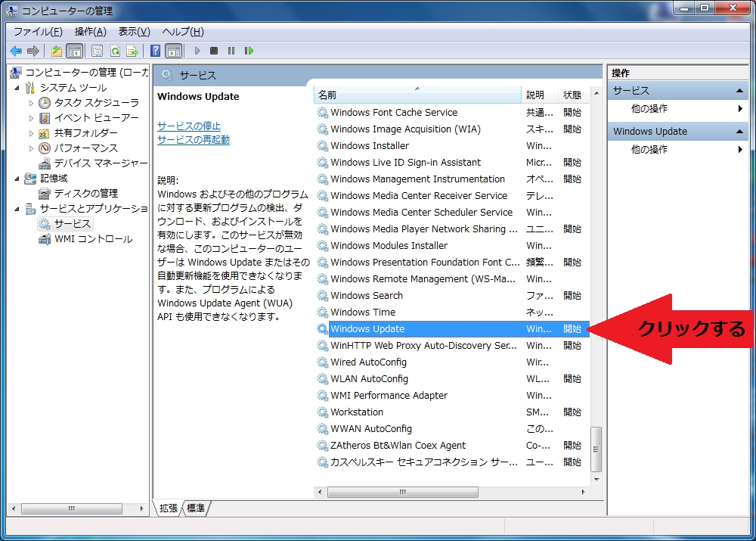Sort services by 状態 column header
The image size is (756, 541).
click(573, 95)
